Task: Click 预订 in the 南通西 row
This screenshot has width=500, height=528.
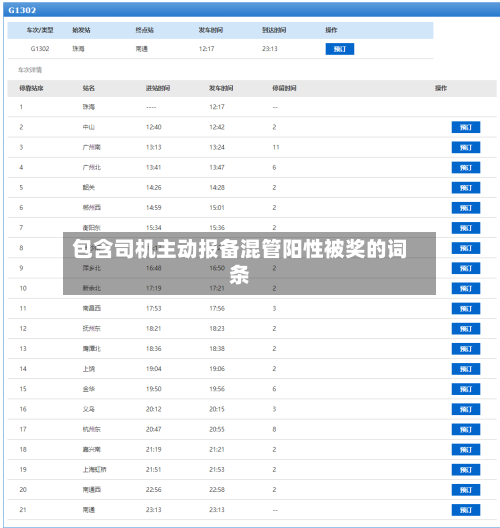Action: (x=466, y=490)
